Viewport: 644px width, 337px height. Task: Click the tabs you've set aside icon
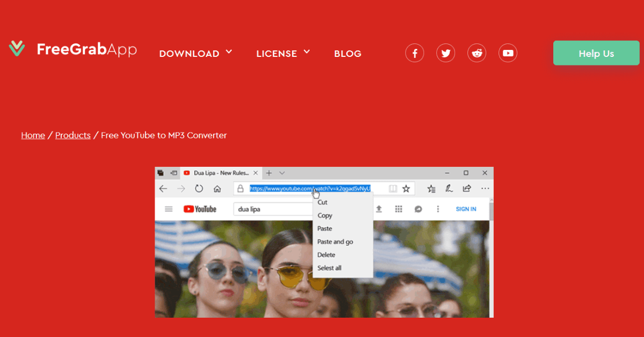[160, 173]
